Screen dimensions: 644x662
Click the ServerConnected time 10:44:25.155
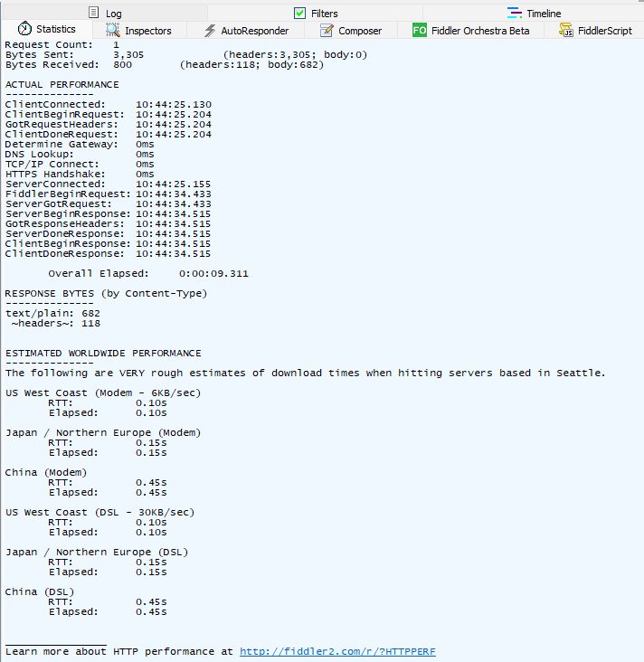coord(173,184)
